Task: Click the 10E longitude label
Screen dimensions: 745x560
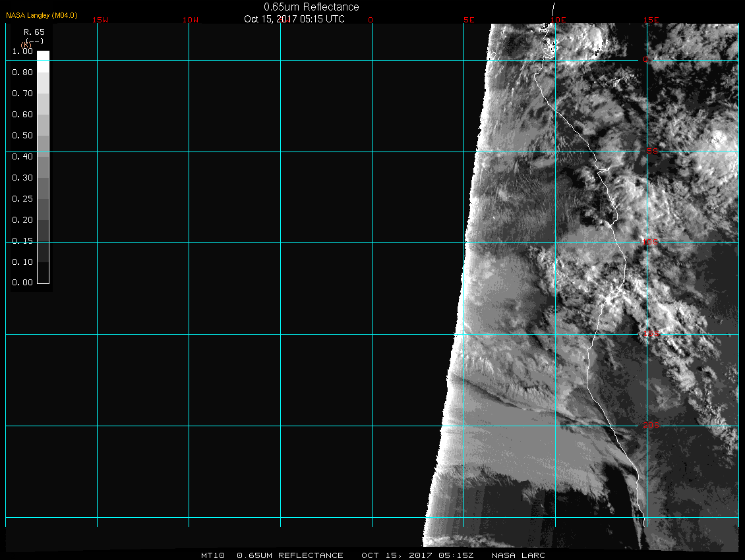Action: click(558, 20)
